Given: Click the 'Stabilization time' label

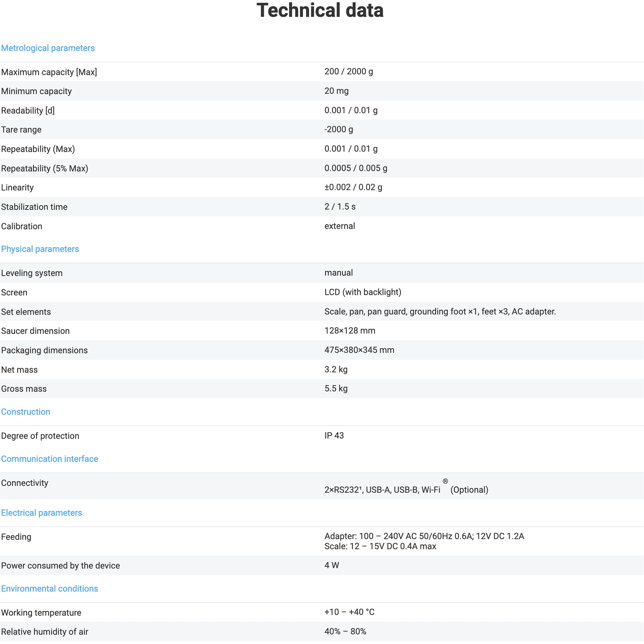Looking at the screenshot, I should click(34, 207).
